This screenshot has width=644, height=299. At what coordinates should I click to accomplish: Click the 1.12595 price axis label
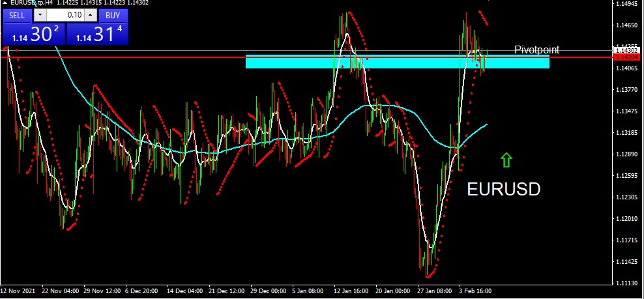[627, 176]
